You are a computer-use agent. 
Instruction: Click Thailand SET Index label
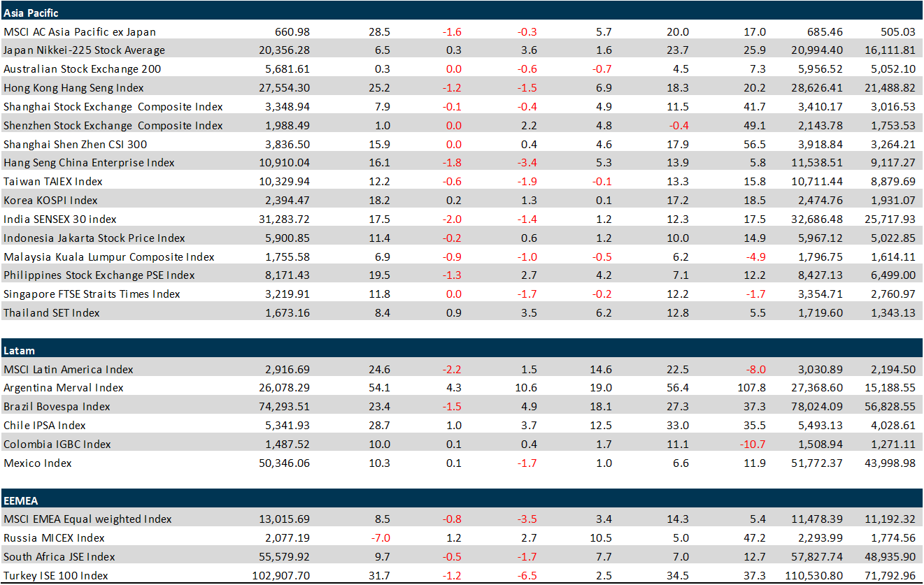pyautogui.click(x=52, y=313)
